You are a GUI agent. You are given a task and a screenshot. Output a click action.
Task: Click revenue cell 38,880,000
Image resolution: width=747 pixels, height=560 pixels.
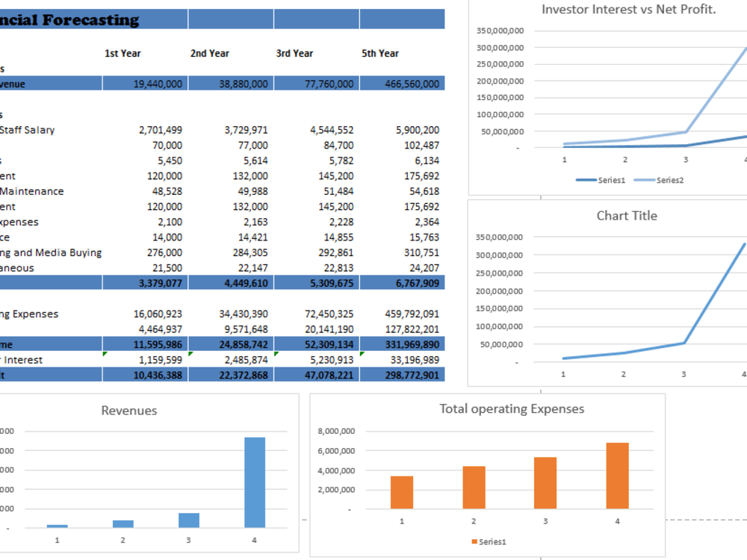pos(231,84)
